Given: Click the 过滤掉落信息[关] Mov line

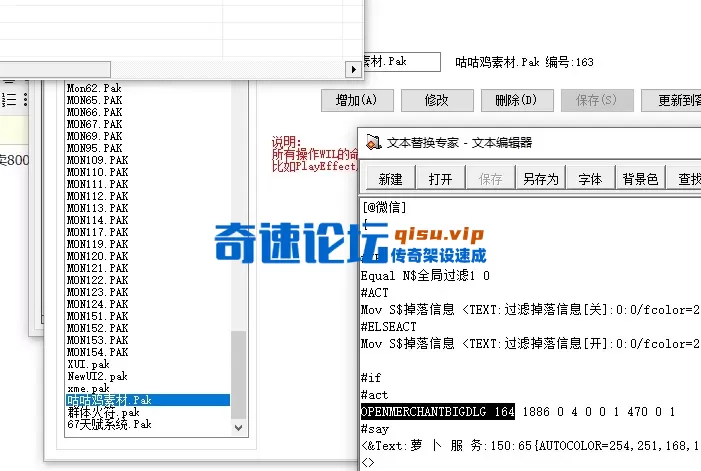Looking at the screenshot, I should pos(530,310).
